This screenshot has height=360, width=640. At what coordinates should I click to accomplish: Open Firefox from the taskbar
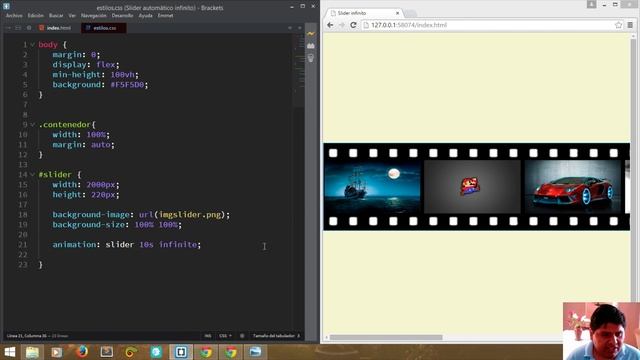[82, 351]
